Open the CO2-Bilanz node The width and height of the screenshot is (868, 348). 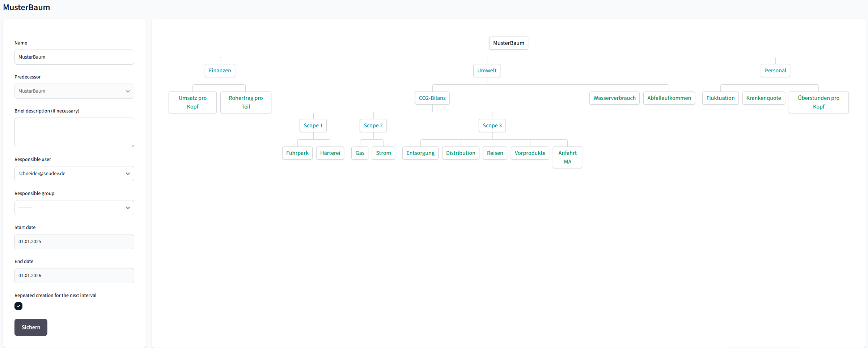(432, 98)
